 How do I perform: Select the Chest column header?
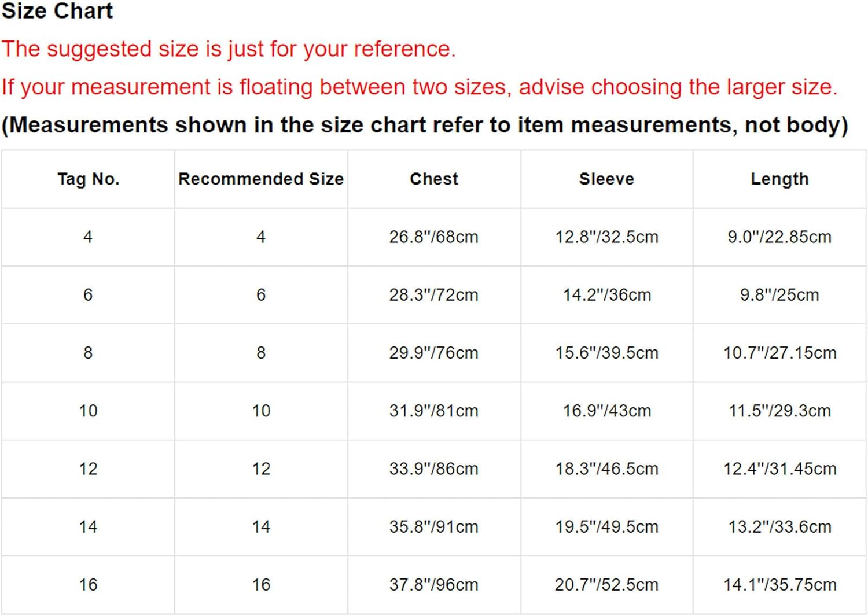[x=434, y=179]
